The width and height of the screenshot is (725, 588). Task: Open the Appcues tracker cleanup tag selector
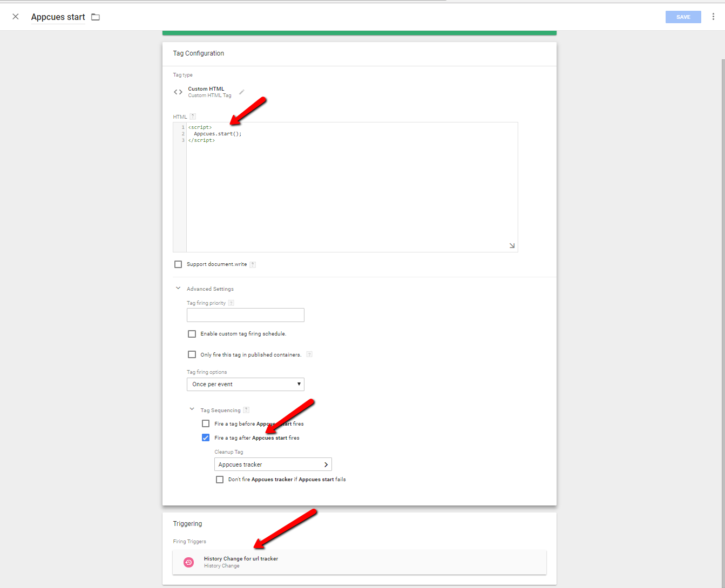pos(273,464)
